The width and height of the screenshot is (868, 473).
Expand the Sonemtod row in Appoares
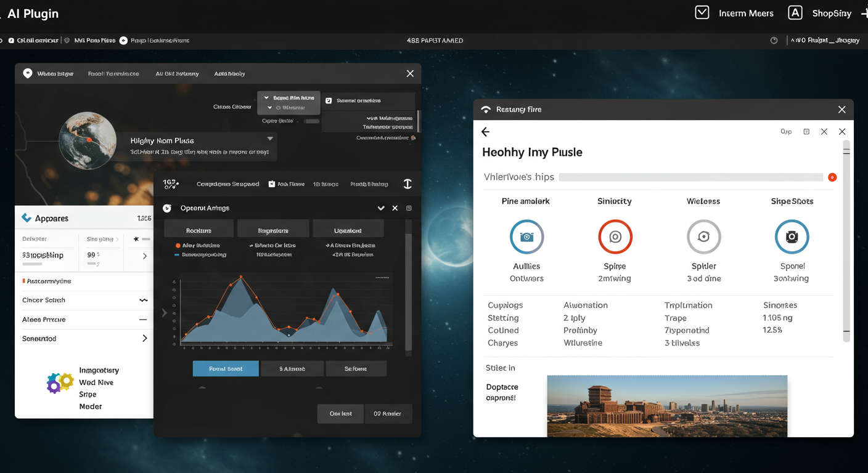click(x=144, y=338)
